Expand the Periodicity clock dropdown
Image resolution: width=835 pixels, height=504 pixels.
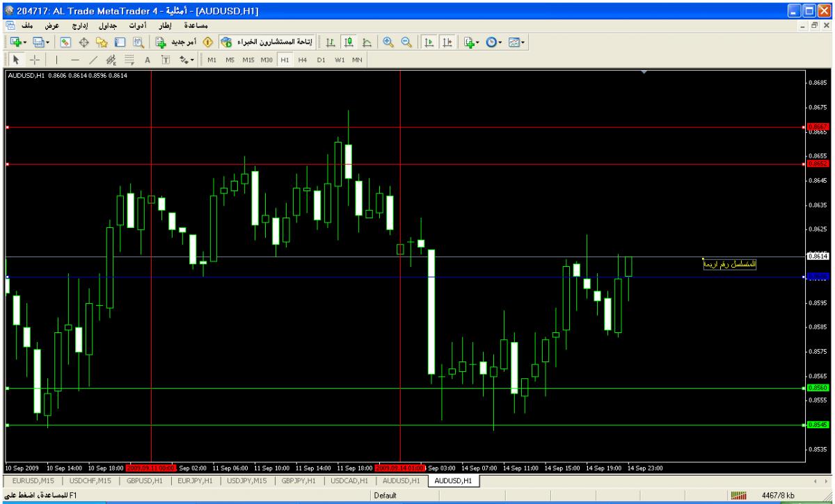(x=493, y=42)
